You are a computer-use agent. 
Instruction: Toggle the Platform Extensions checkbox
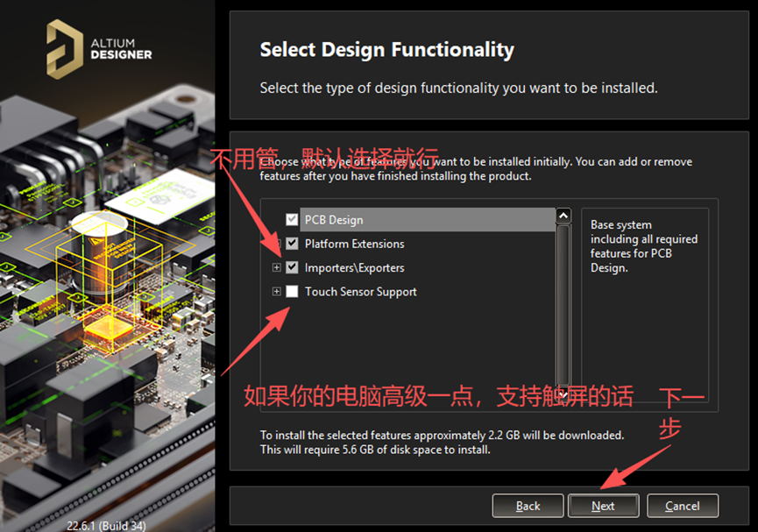click(292, 244)
